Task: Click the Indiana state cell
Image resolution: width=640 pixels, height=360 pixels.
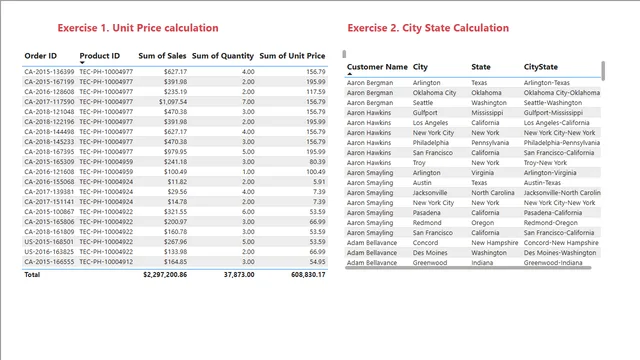Action: tap(482, 263)
